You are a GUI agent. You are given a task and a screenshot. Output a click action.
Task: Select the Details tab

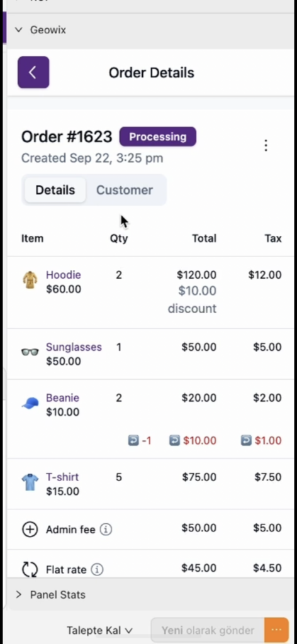55,190
